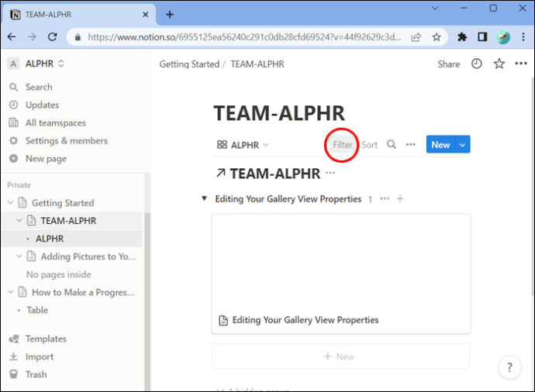Viewport: 535px width, 392px height.
Task: Collapse the Editing Your Gallery View Properties group
Action: tap(204, 198)
